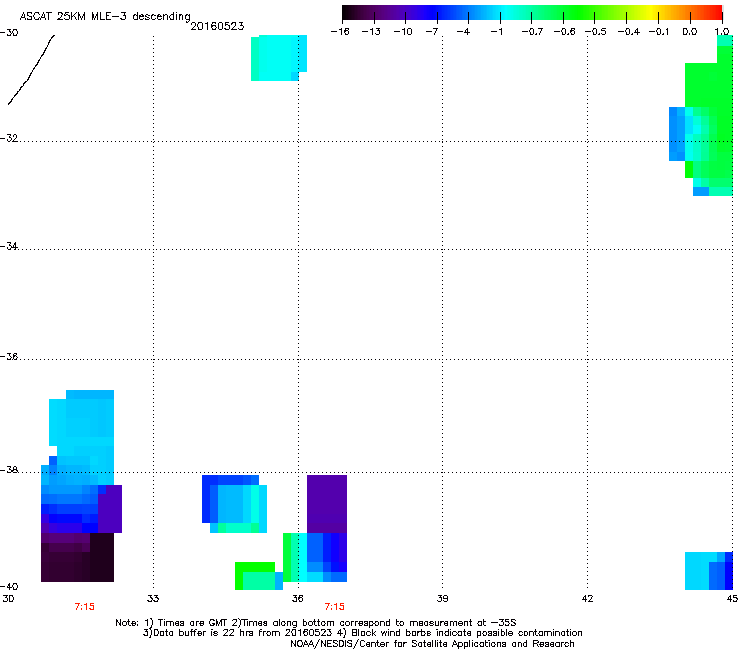Click the colorbar label -0.7
Screen dimensions: 740x650
click(532, 32)
